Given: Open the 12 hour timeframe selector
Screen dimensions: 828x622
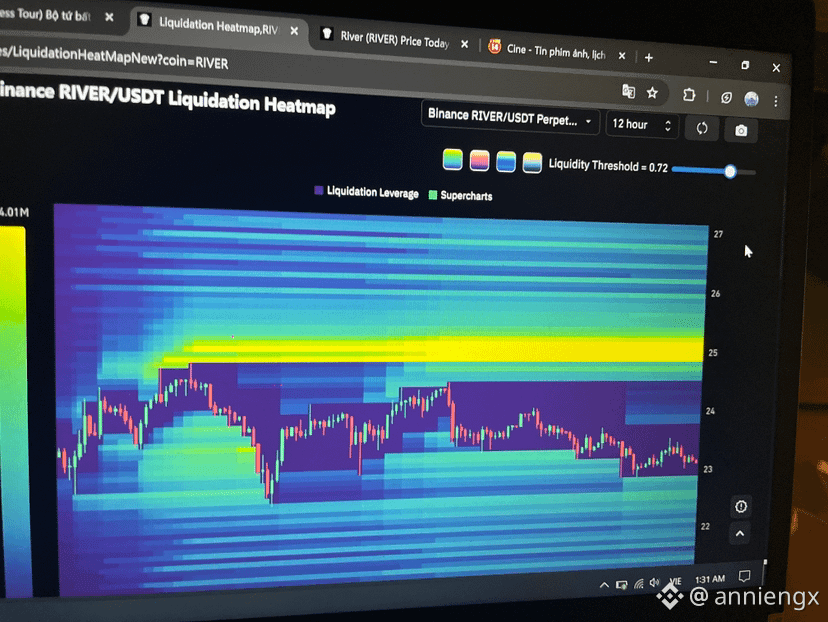Looking at the screenshot, I should pos(642,125).
